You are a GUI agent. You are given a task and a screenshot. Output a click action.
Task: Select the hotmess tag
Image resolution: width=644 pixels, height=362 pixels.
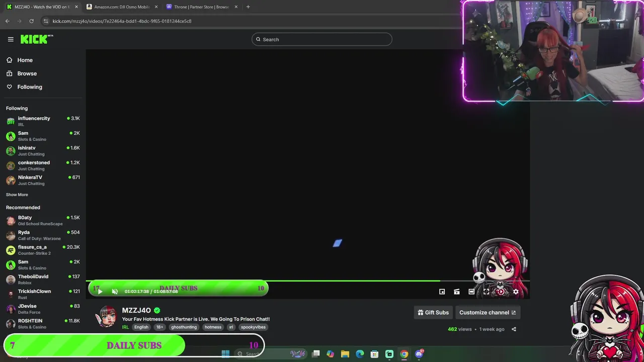(x=213, y=327)
